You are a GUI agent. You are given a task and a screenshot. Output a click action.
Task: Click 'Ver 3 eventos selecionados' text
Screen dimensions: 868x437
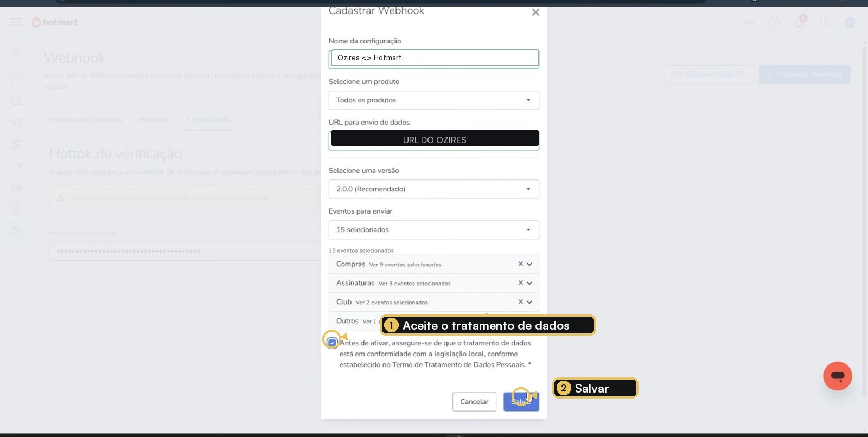click(x=414, y=284)
